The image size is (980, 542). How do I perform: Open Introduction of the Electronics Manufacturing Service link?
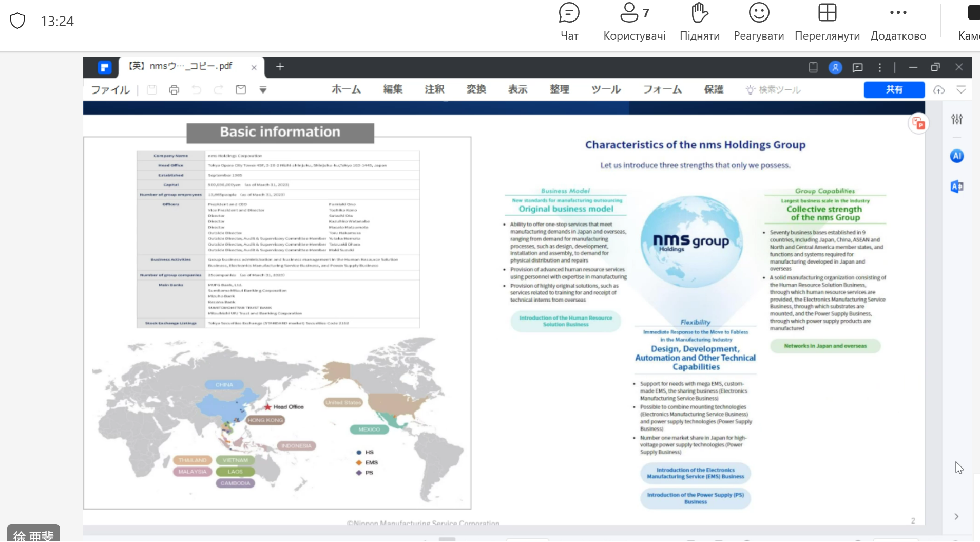tap(696, 473)
